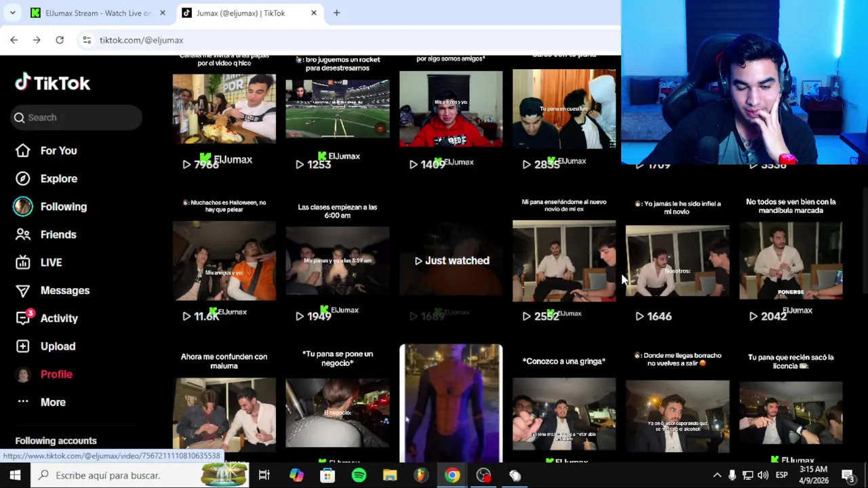868x488 pixels.
Task: Open network settings tray icon
Action: 747,475
